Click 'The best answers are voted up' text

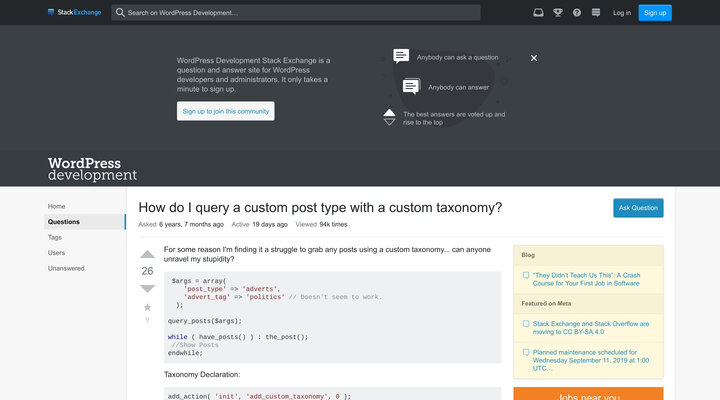pos(454,118)
